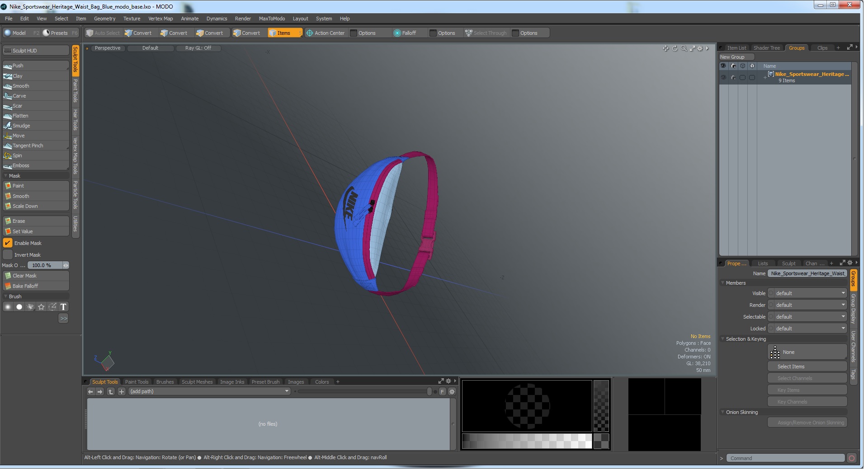
Task: Open the (add path) dropdown
Action: coord(209,392)
